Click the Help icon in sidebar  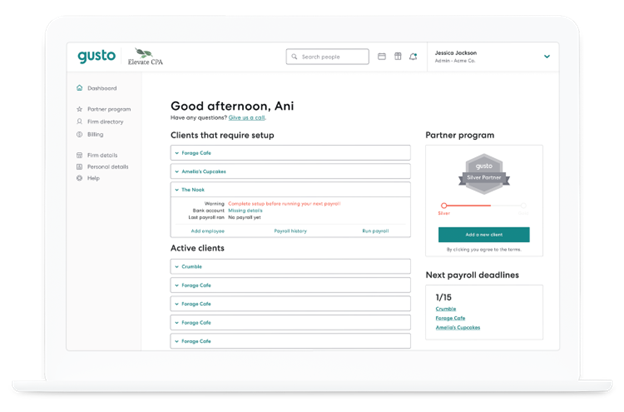[80, 178]
